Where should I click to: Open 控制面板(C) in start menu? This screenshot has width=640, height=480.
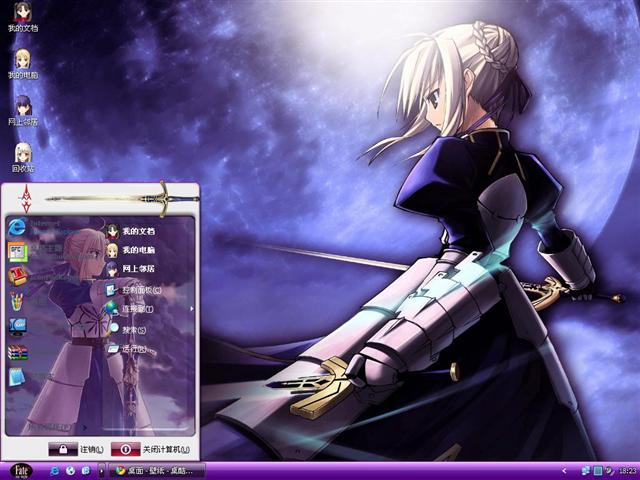[133, 290]
